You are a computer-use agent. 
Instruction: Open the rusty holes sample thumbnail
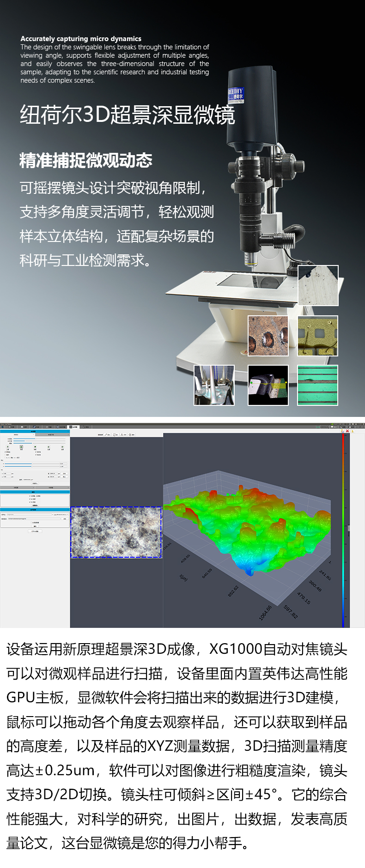[268, 336]
